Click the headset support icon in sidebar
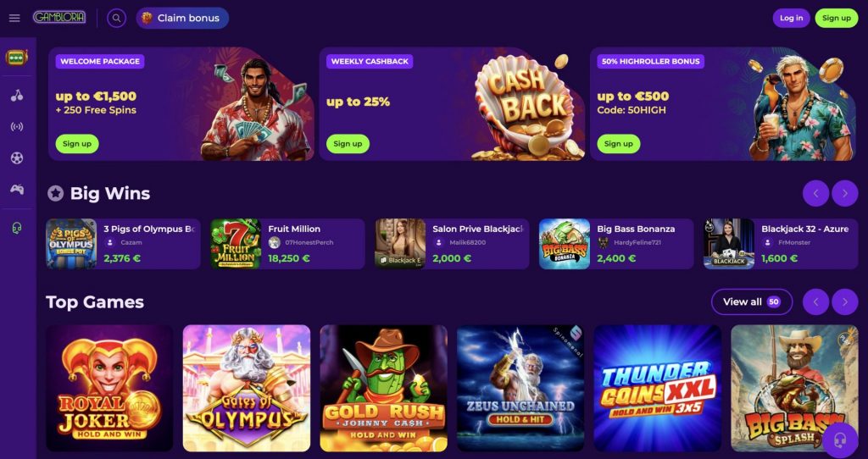 coord(17,228)
